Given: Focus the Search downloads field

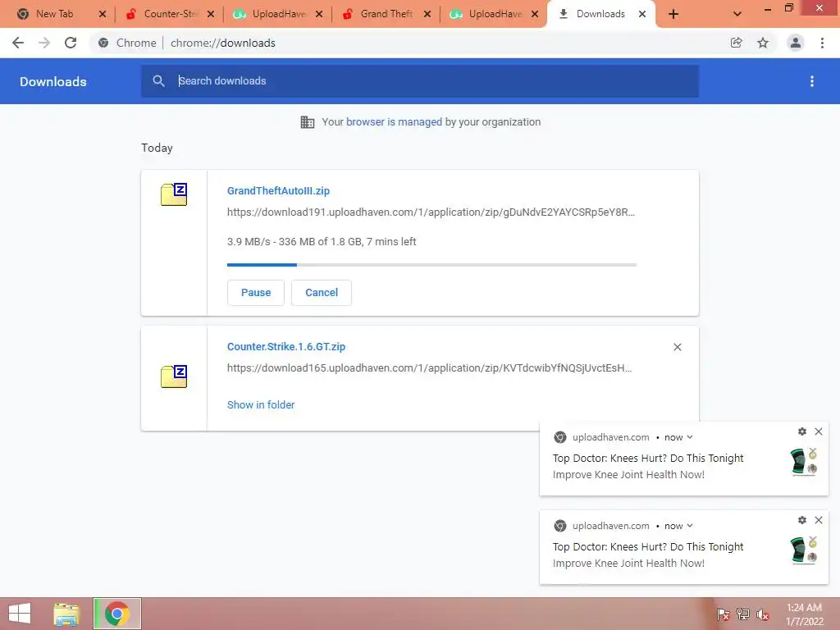Looking at the screenshot, I should point(420,81).
